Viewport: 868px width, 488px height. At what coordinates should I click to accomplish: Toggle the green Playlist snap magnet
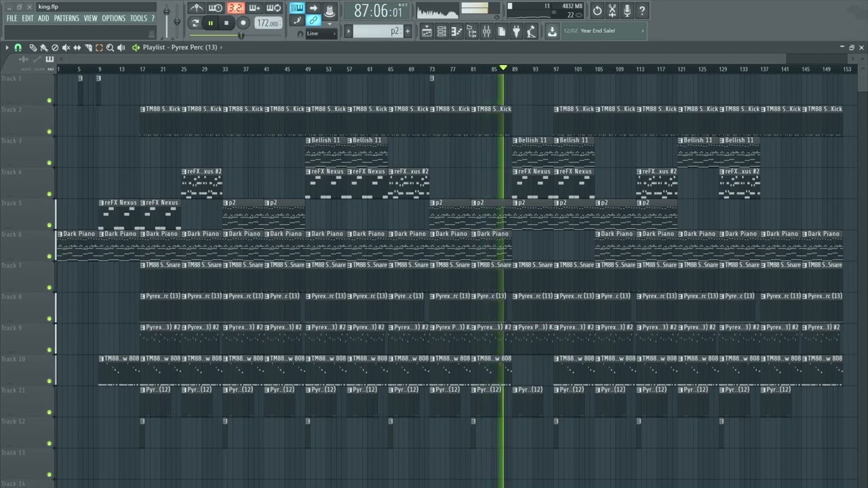click(18, 47)
